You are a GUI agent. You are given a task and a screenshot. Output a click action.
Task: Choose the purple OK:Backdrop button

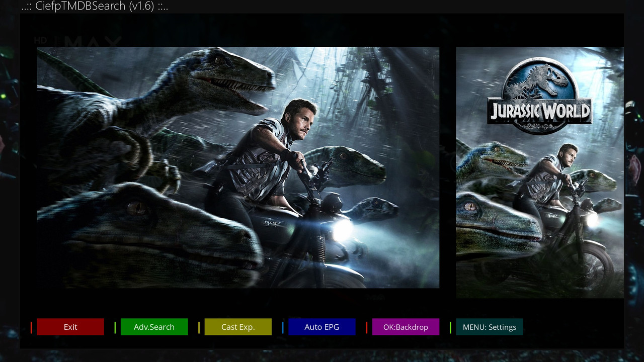click(406, 327)
